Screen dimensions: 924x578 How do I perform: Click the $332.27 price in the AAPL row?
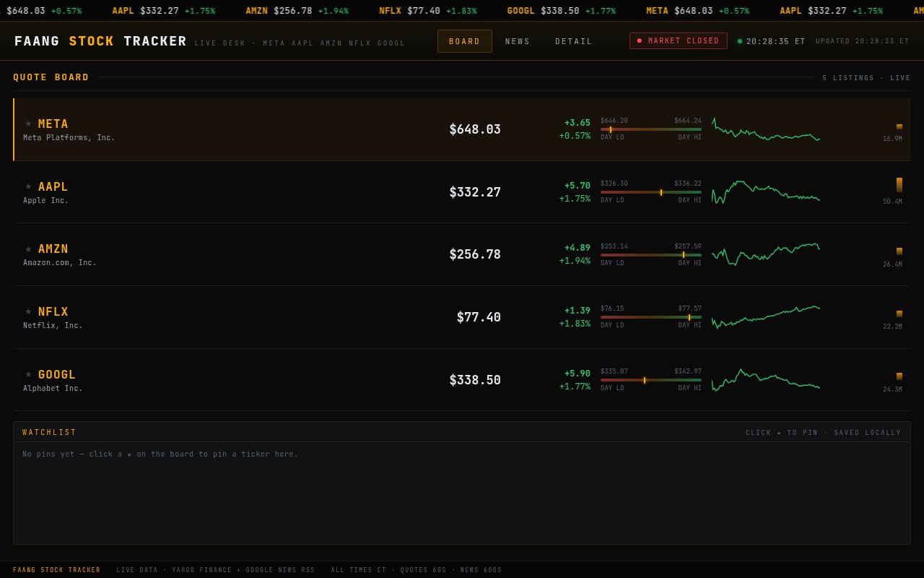(475, 192)
